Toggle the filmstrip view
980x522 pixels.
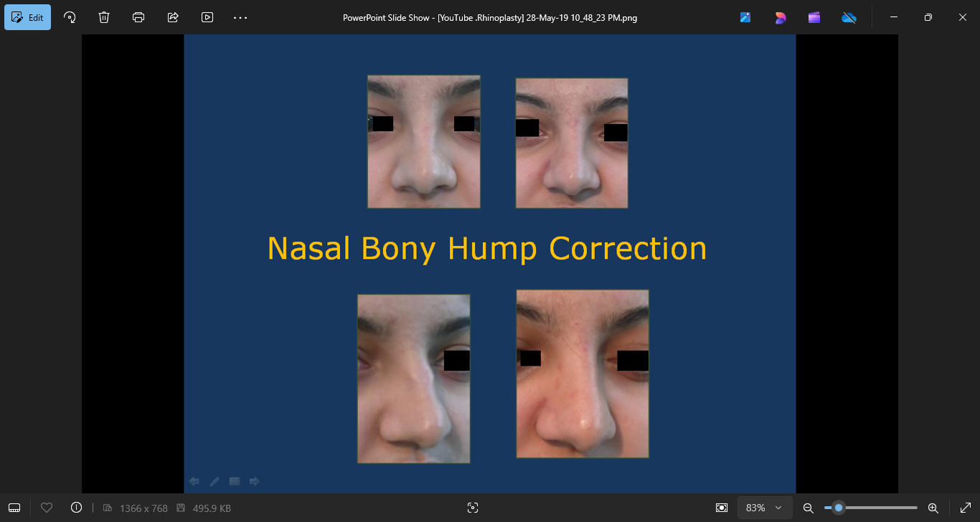click(14, 508)
